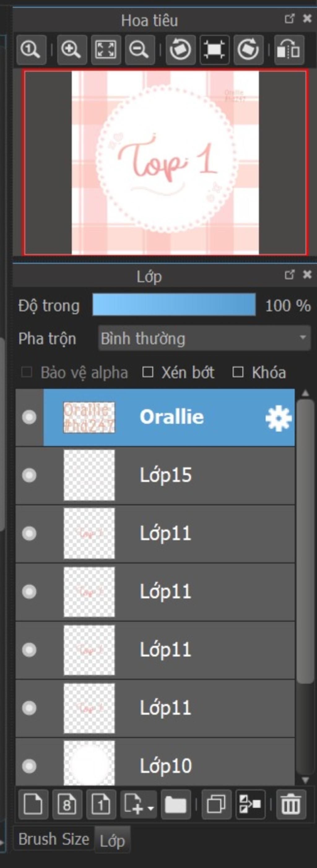Add a new 8-bit layer
Screen dimensions: 317x868
pos(67,804)
